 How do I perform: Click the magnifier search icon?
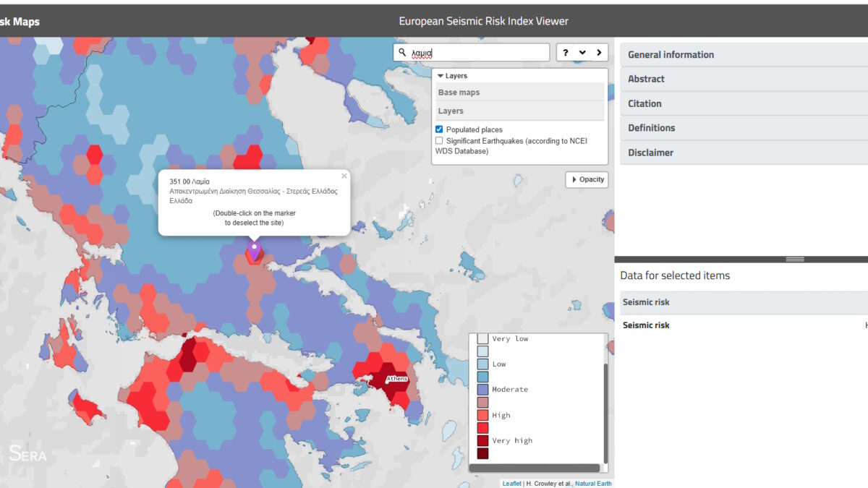click(x=403, y=53)
